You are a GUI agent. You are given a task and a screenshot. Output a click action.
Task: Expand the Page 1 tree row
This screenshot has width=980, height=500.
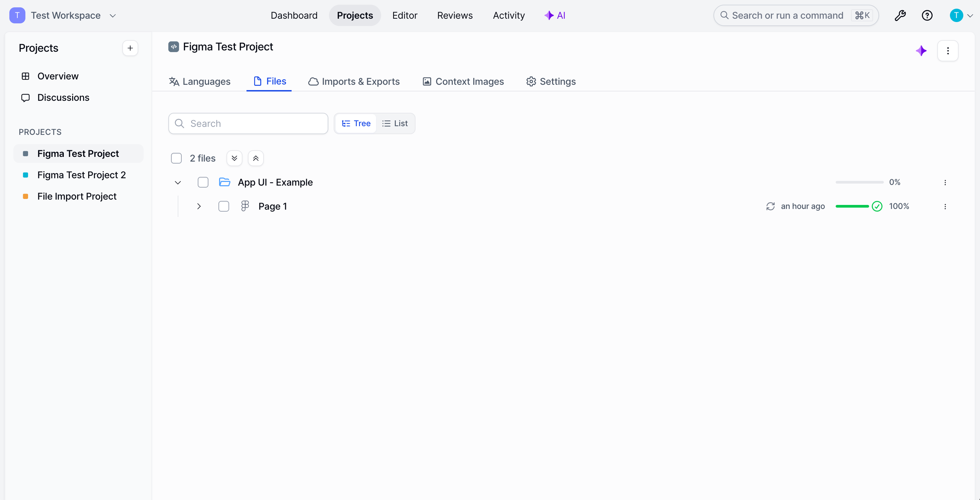pos(199,207)
